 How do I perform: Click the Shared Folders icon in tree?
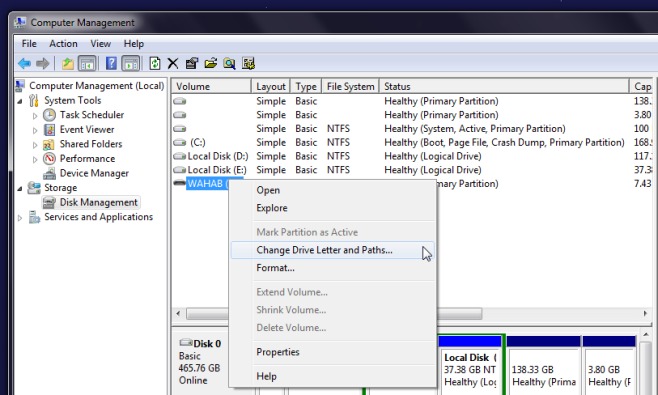click(x=49, y=144)
